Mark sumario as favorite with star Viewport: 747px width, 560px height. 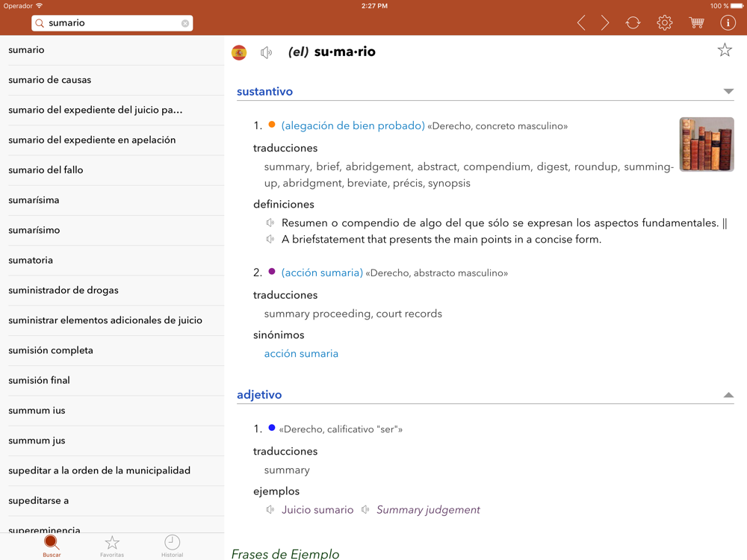click(724, 50)
